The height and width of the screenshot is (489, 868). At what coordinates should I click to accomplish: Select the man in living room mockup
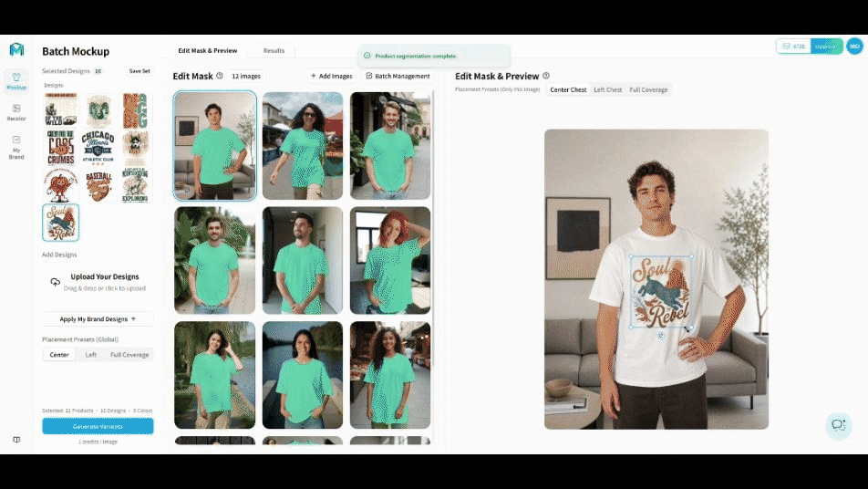215,146
